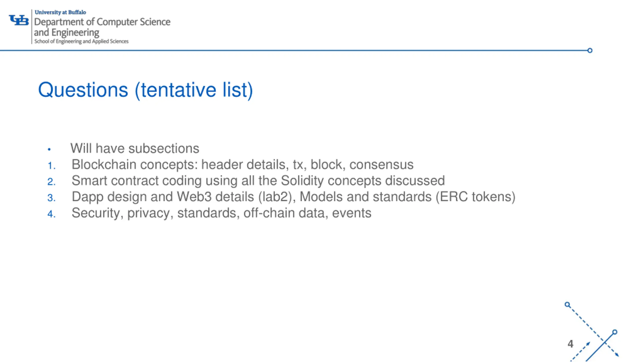This screenshot has height=362, width=644.
Task: Click list number 3 marker
Action: [52, 198]
